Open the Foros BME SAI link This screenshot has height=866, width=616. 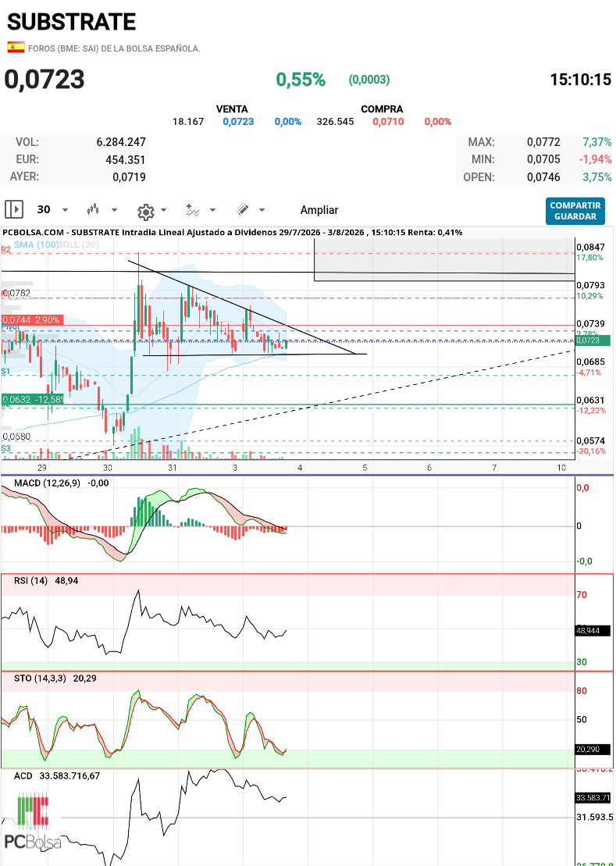coord(114,48)
